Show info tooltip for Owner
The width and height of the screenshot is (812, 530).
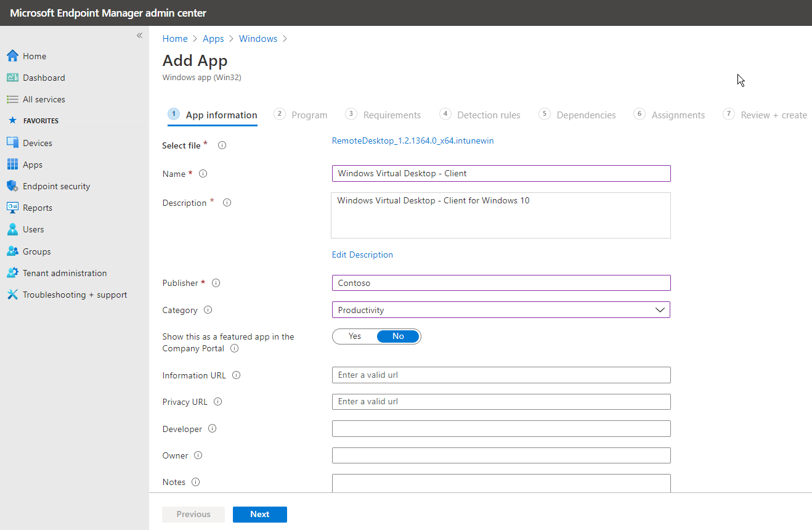tap(198, 455)
